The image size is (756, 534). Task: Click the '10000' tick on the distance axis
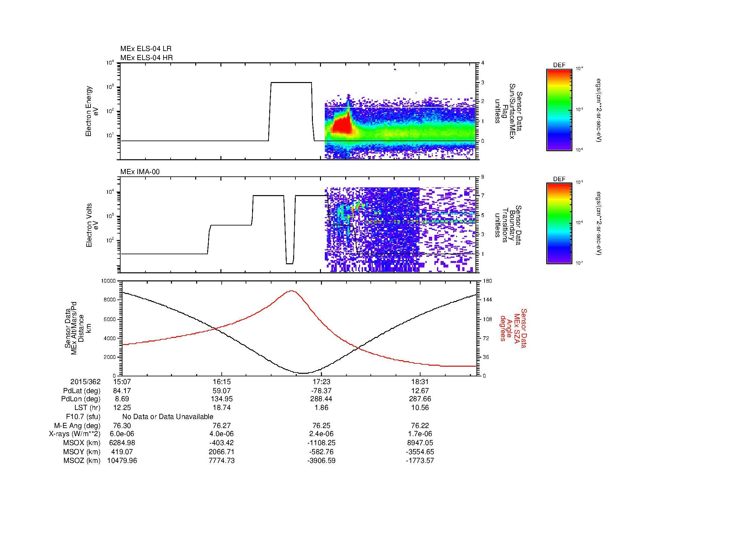click(x=109, y=281)
